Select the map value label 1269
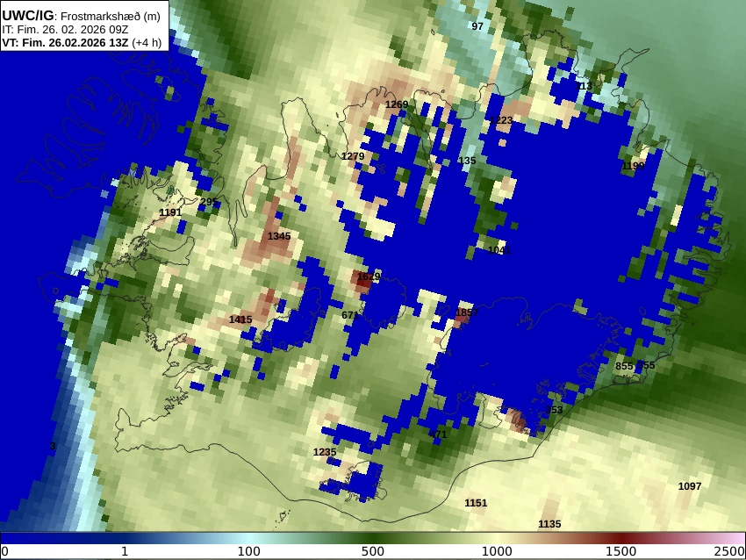The width and height of the screenshot is (746, 560). [397, 104]
